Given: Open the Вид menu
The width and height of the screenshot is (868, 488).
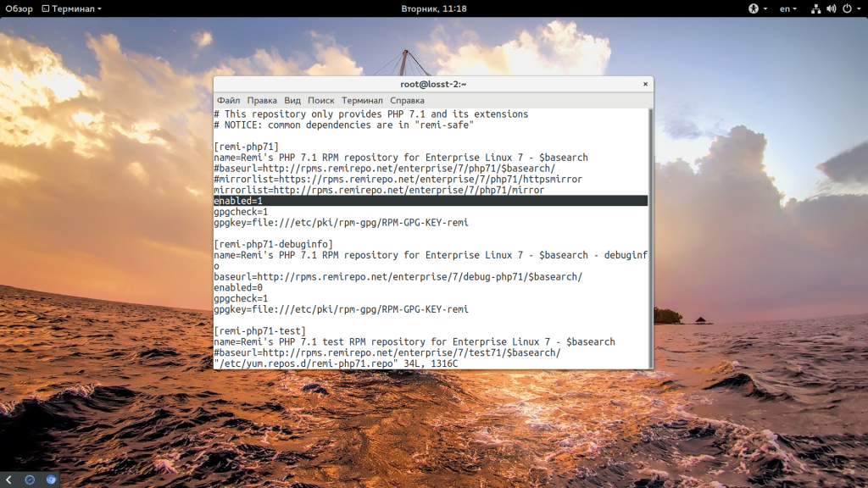Looking at the screenshot, I should (x=292, y=100).
